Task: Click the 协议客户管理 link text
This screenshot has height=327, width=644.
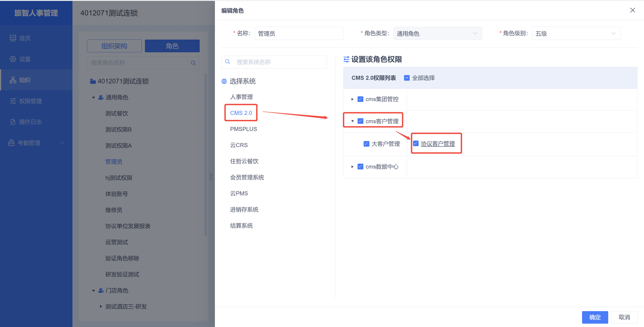Action: click(438, 144)
